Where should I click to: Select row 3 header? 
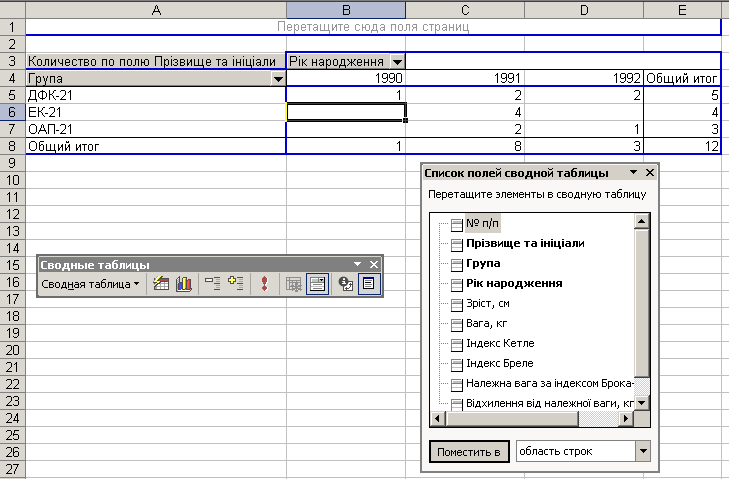pos(12,61)
